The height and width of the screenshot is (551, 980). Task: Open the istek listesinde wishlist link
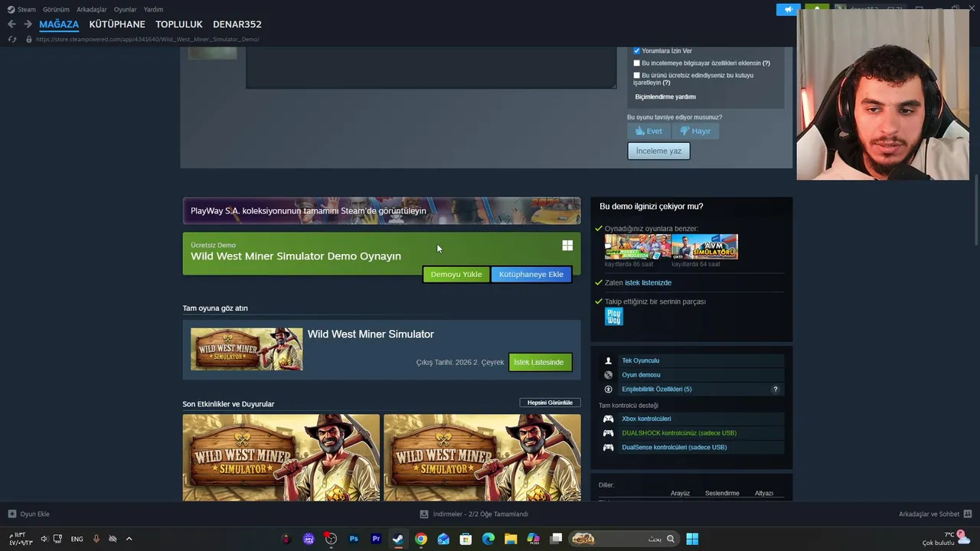pyautogui.click(x=648, y=282)
